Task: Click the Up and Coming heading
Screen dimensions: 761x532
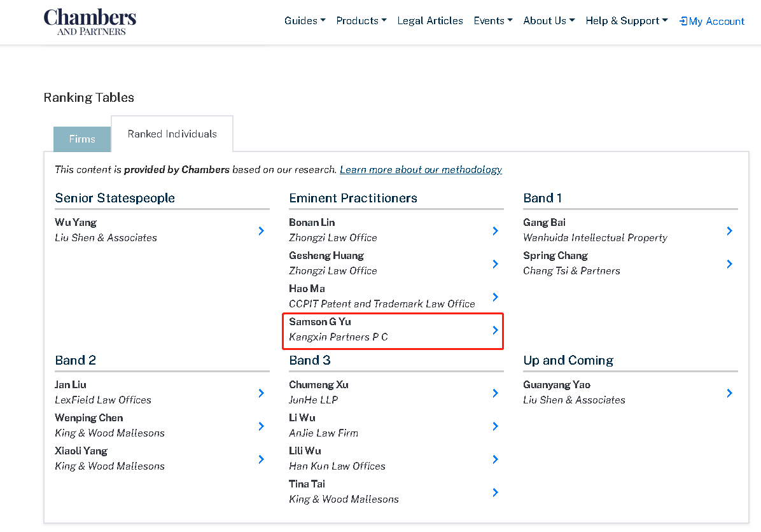Action: coord(568,360)
